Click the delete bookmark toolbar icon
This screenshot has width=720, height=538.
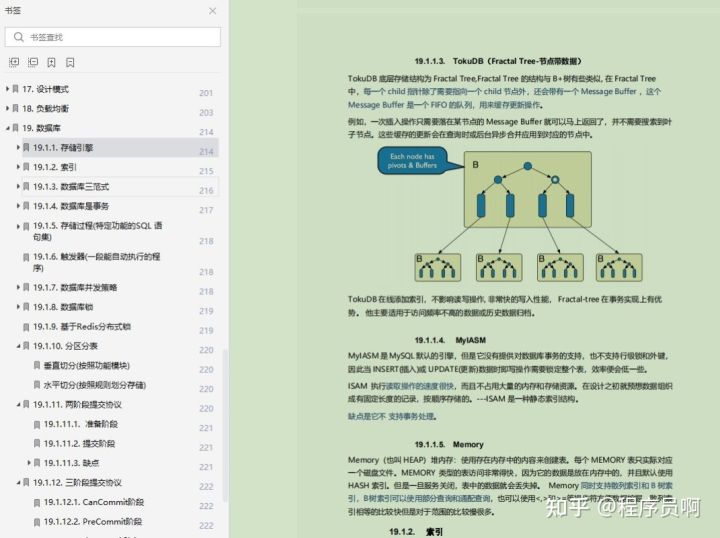[70, 62]
